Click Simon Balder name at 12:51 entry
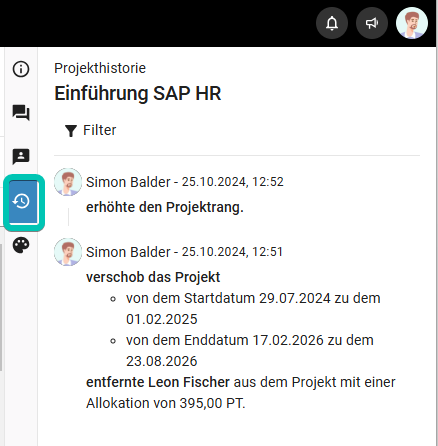438x446 pixels. click(128, 252)
